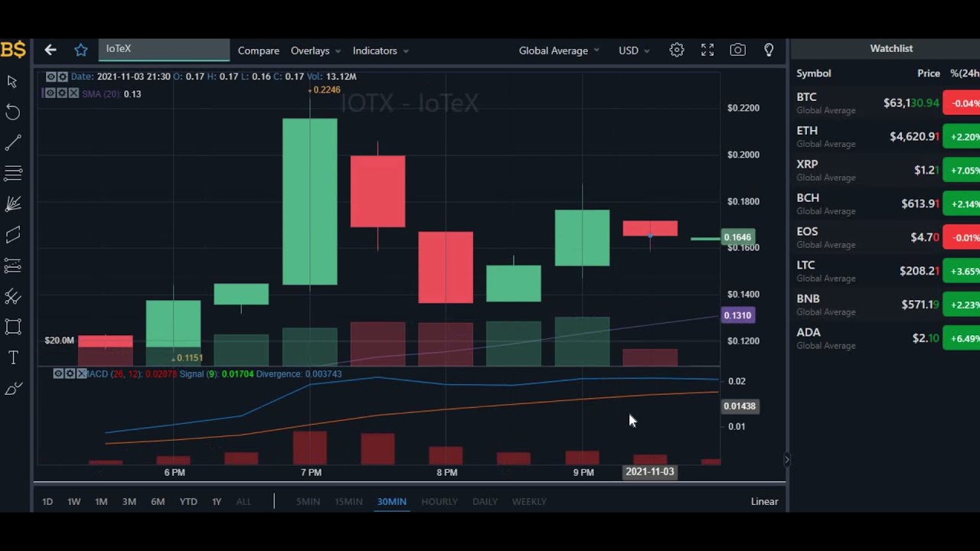Add IoTeX to favorites with star

(81, 51)
